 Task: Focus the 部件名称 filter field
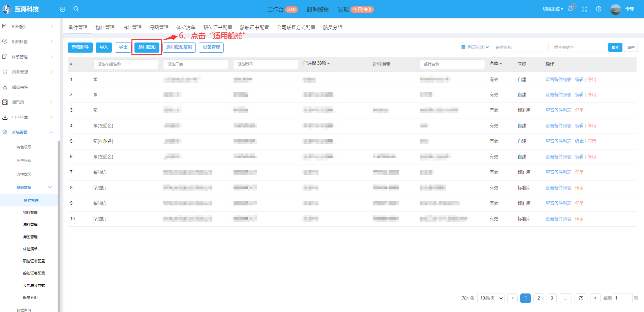[452, 64]
